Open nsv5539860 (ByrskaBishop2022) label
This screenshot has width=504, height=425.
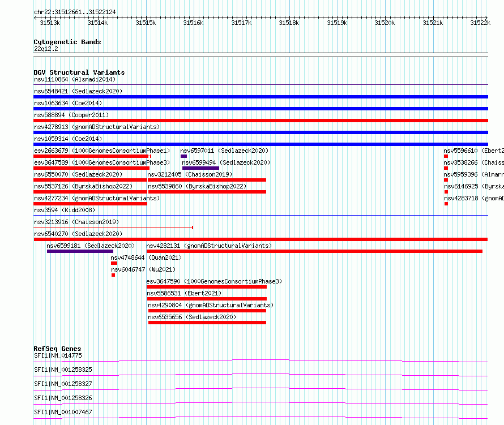click(x=197, y=186)
